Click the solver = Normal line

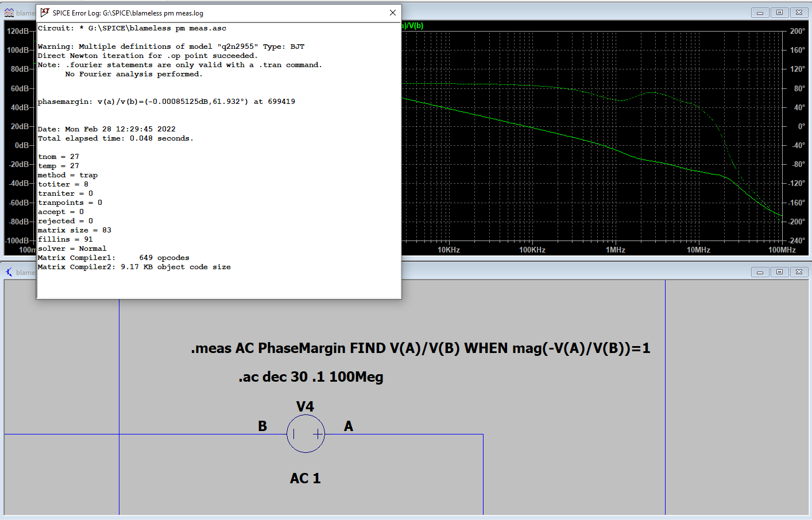(x=72, y=249)
